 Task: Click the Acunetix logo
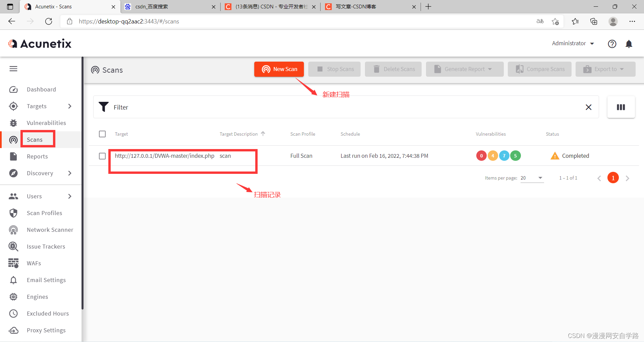click(40, 44)
